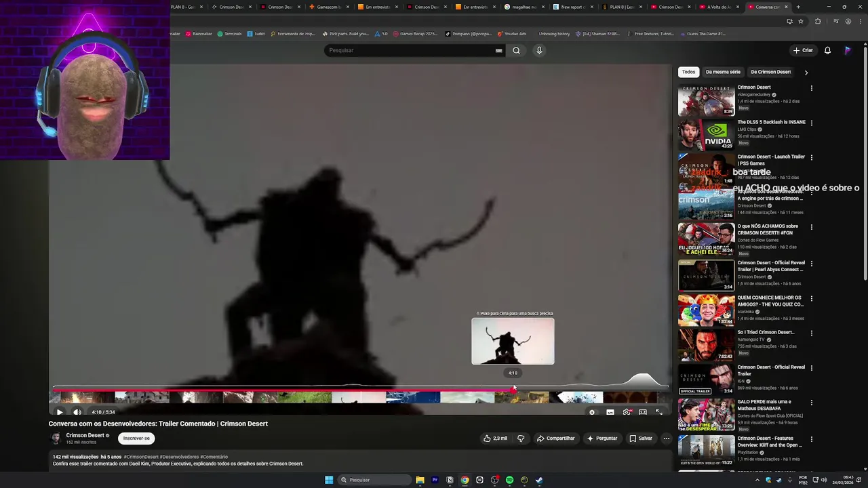Image resolution: width=868 pixels, height=488 pixels.
Task: Enter fullscreen mode in the player
Action: [659, 412]
